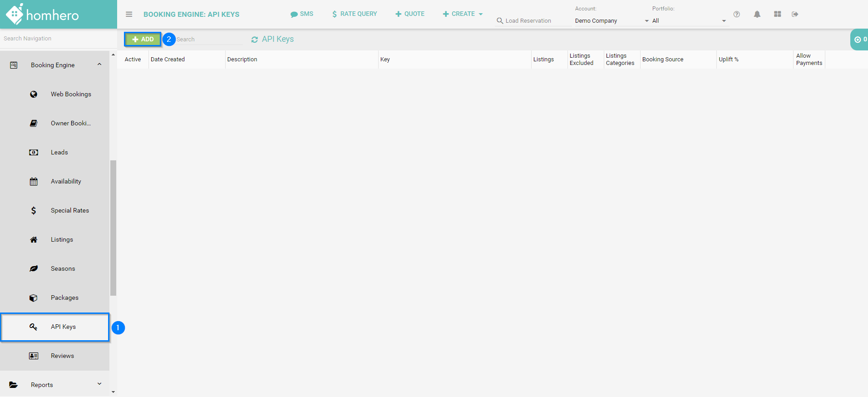Screen dimensions: 868x397
Task: Click the Packages box icon
Action: point(34,298)
